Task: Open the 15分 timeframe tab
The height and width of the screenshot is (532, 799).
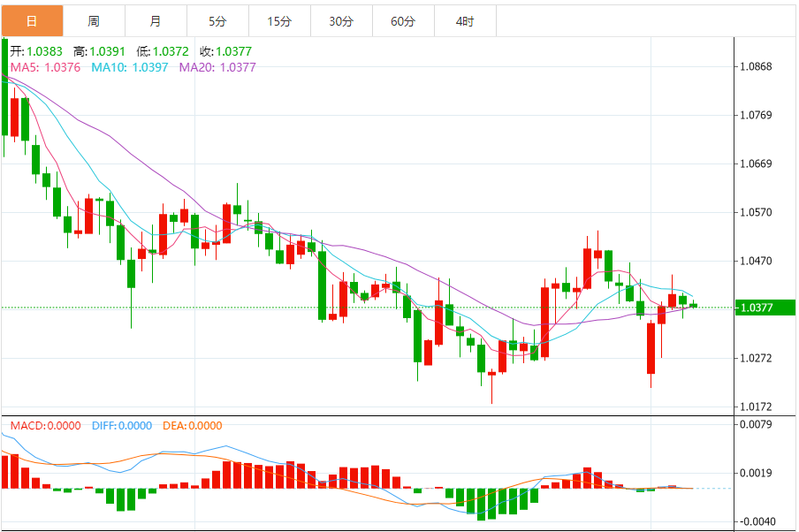Action: (x=279, y=21)
